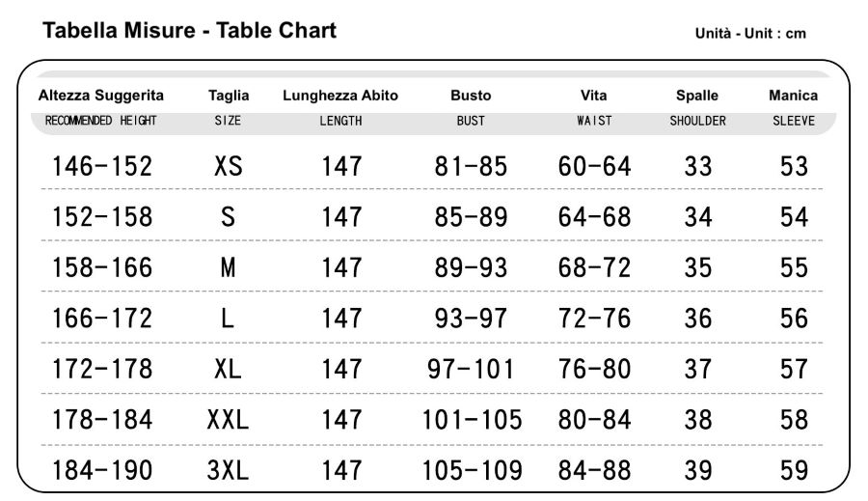Image resolution: width=868 pixels, height=501 pixels.
Task: Select the 105-109 bust measurement cell
Action: 473,471
